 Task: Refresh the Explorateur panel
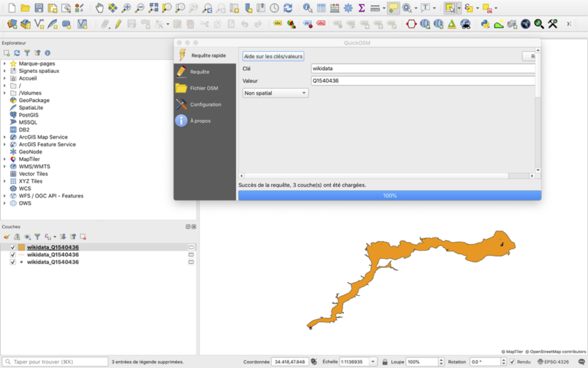coord(17,53)
